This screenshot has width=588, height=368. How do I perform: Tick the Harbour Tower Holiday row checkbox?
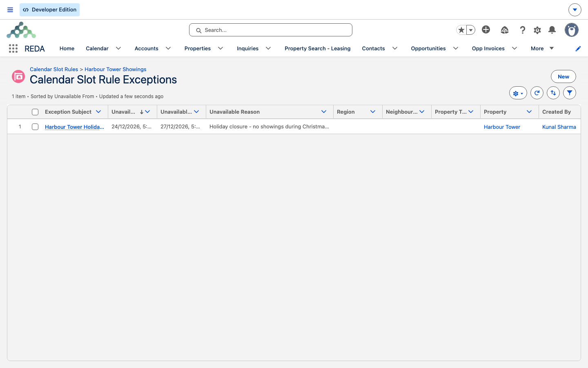point(35,127)
